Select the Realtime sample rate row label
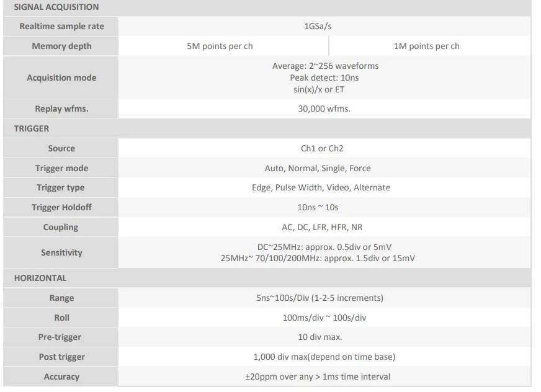Viewport: 541px width, 392px height. [61, 27]
